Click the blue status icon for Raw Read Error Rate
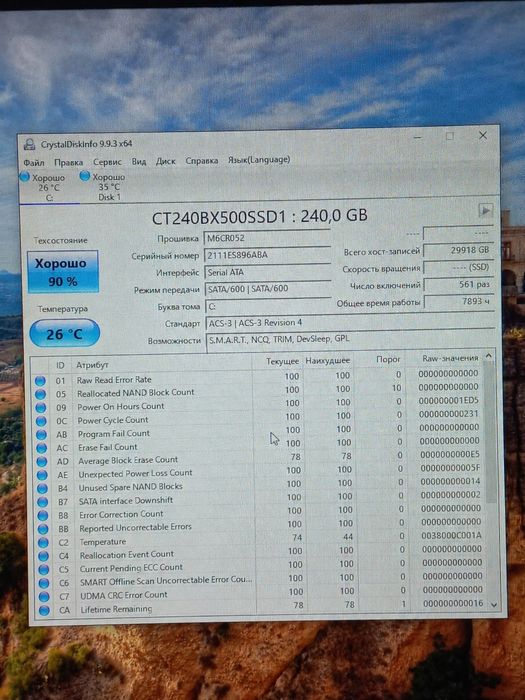The image size is (525, 700). (40, 381)
